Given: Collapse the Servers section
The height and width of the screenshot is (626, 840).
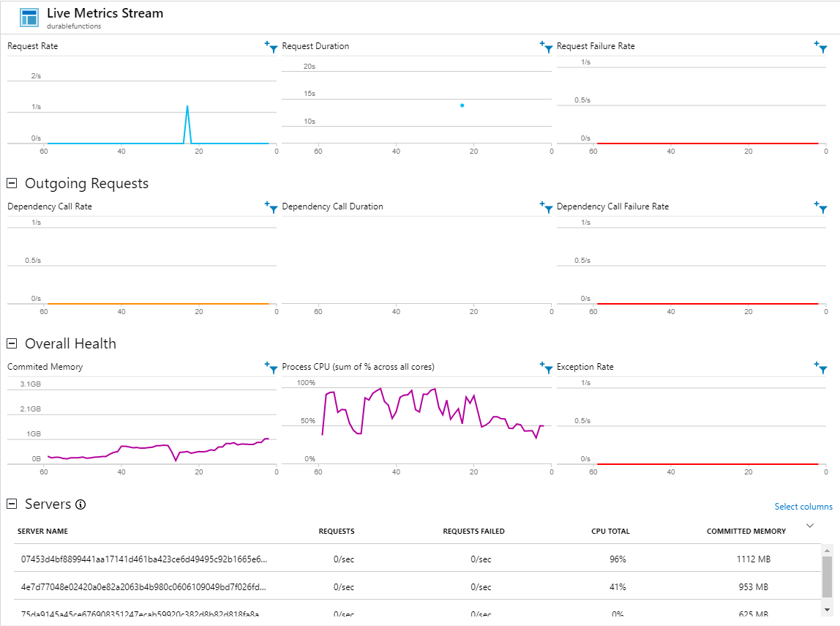Looking at the screenshot, I should click(x=12, y=504).
